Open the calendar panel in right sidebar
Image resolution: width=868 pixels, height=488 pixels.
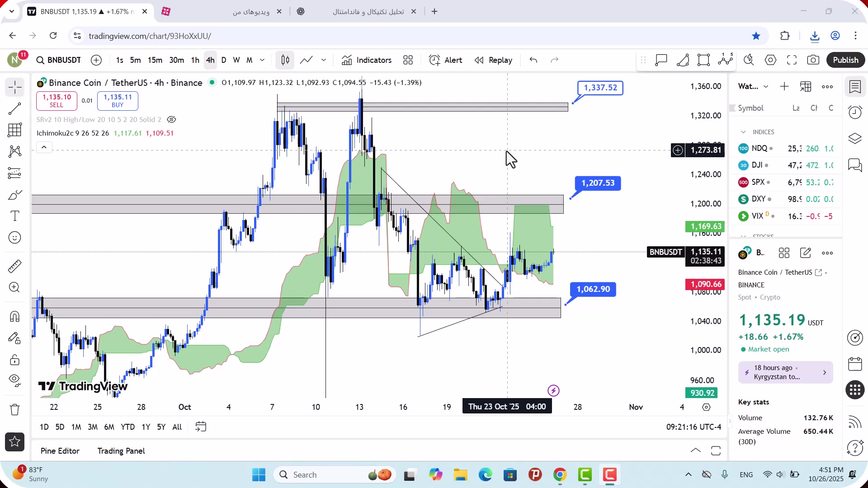[855, 364]
